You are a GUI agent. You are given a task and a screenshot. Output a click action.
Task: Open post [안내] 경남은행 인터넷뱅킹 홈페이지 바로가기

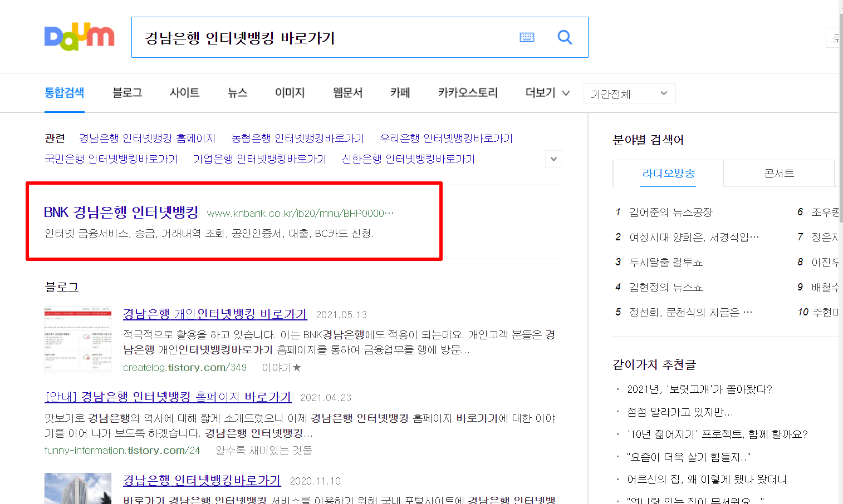[x=168, y=397]
